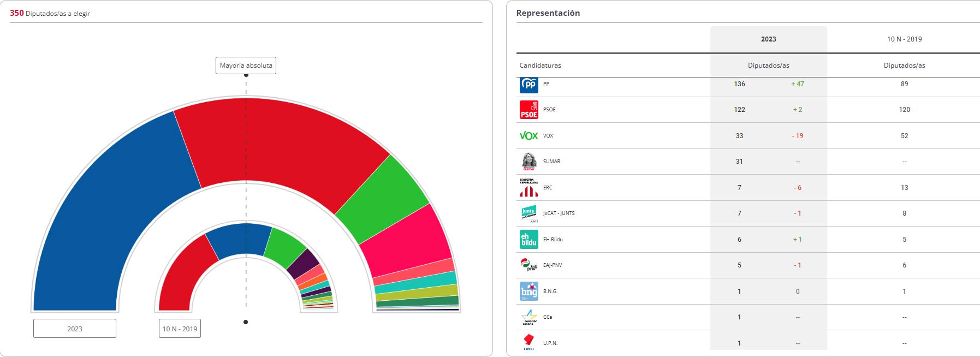Click the PSOE party logo
The width and height of the screenshot is (980, 357).
[x=528, y=110]
